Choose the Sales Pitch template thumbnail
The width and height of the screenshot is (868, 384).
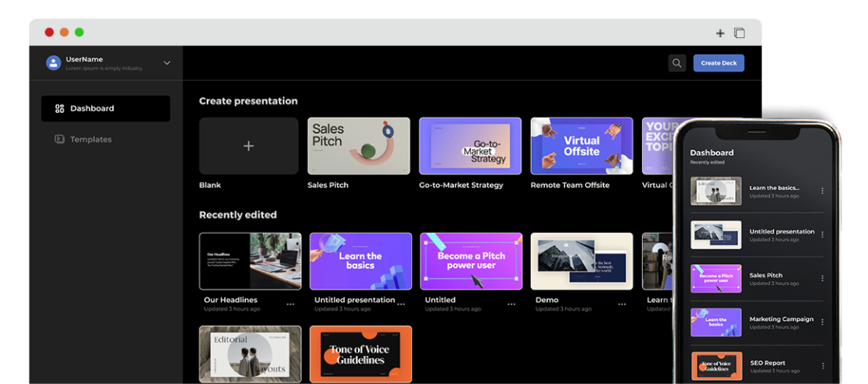point(359,146)
